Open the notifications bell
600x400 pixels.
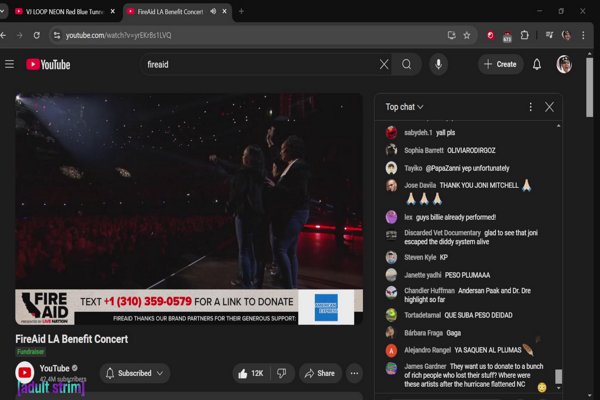pyautogui.click(x=537, y=64)
